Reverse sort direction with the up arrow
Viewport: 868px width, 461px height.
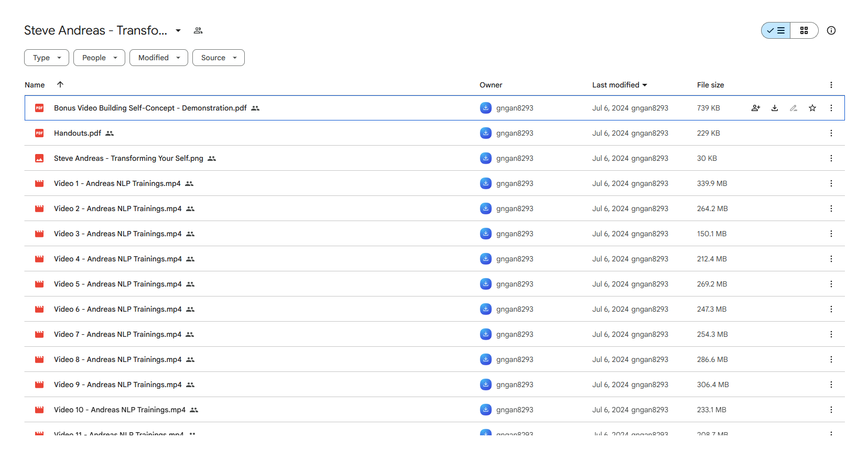pyautogui.click(x=60, y=84)
